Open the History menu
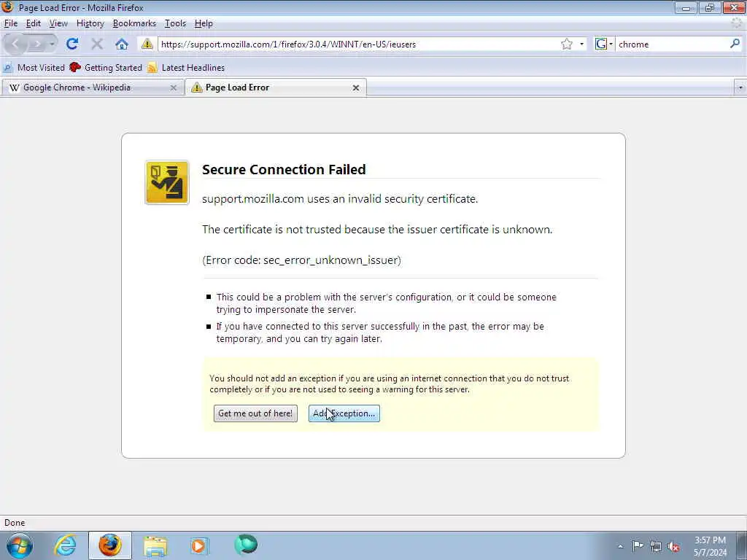The image size is (747, 560). point(90,23)
